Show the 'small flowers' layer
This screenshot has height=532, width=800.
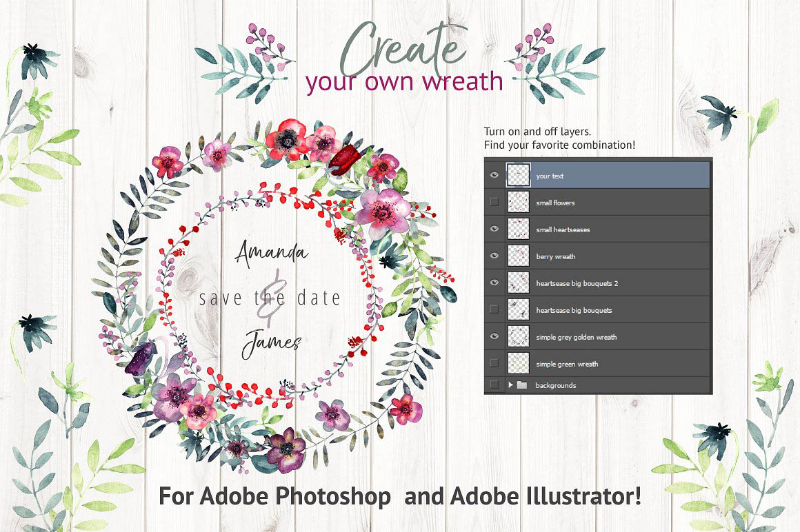pyautogui.click(x=494, y=202)
